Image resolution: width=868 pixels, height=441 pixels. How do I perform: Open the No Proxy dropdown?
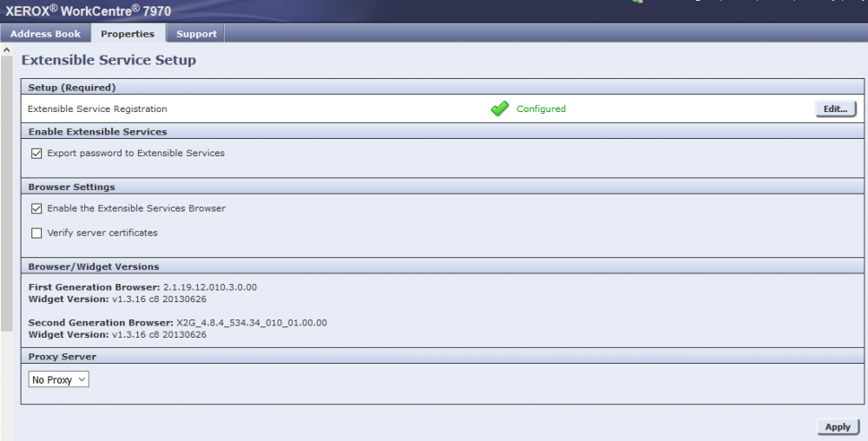[59, 380]
